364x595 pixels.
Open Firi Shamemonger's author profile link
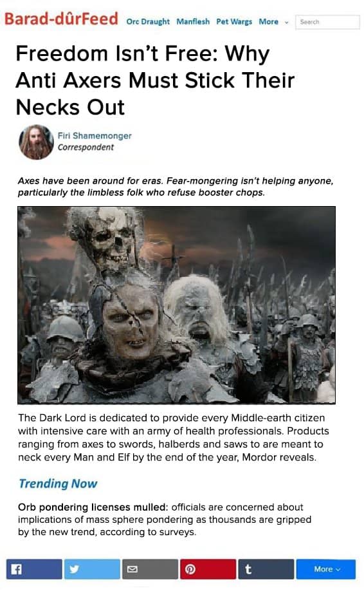[x=95, y=135]
